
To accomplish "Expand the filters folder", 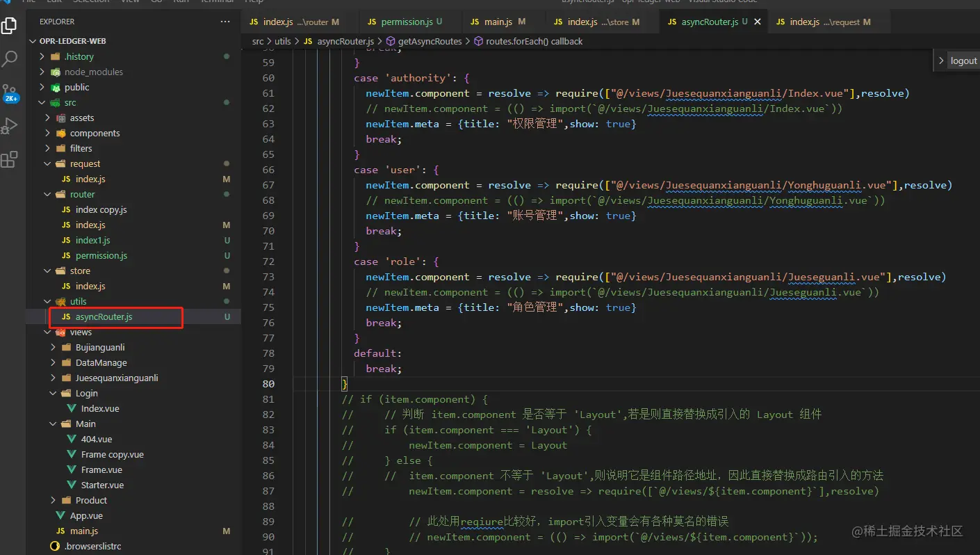I will coord(48,148).
